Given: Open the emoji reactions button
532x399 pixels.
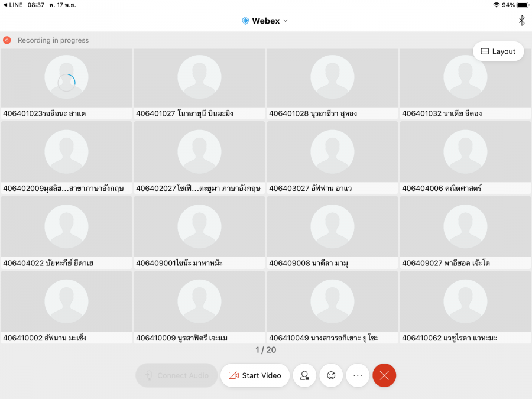Looking at the screenshot, I should point(331,375).
